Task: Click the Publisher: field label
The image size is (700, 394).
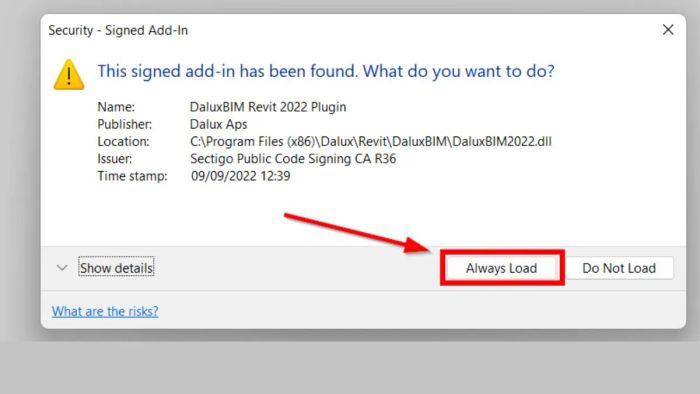Action: (125, 124)
